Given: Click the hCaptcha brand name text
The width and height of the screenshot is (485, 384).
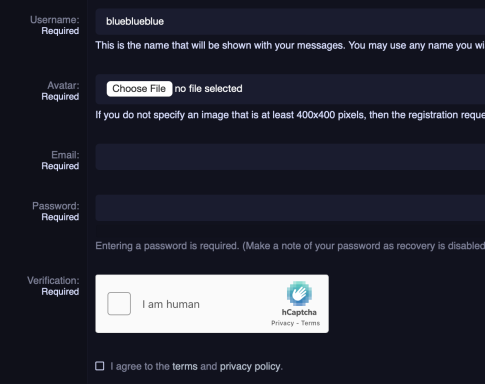Looking at the screenshot, I should coord(299,312).
